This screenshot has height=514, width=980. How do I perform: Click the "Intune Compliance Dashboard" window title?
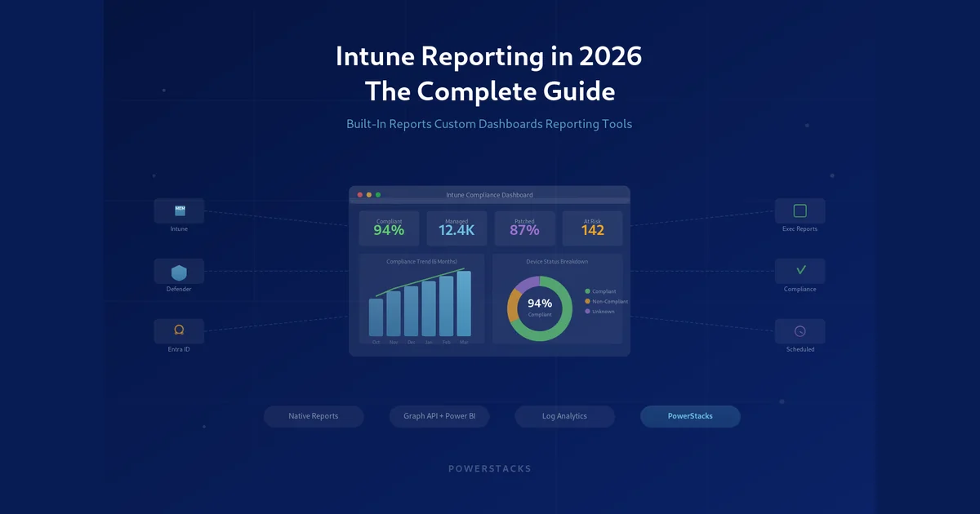pos(489,195)
